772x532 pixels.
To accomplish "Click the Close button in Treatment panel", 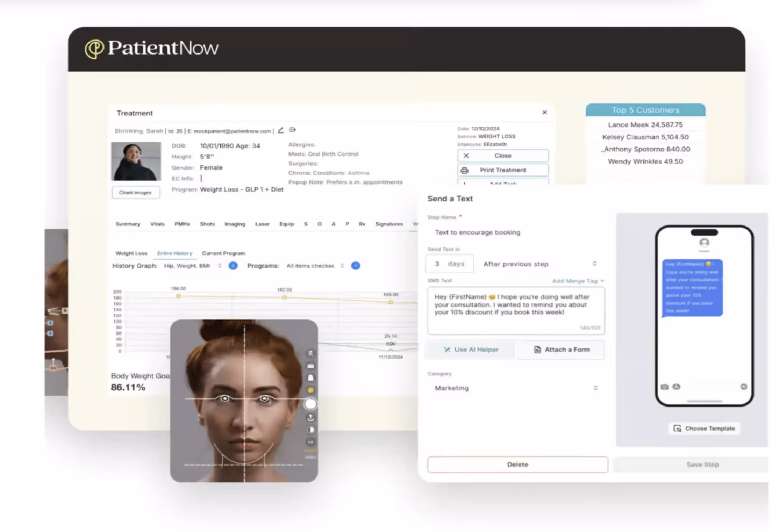I will [503, 156].
